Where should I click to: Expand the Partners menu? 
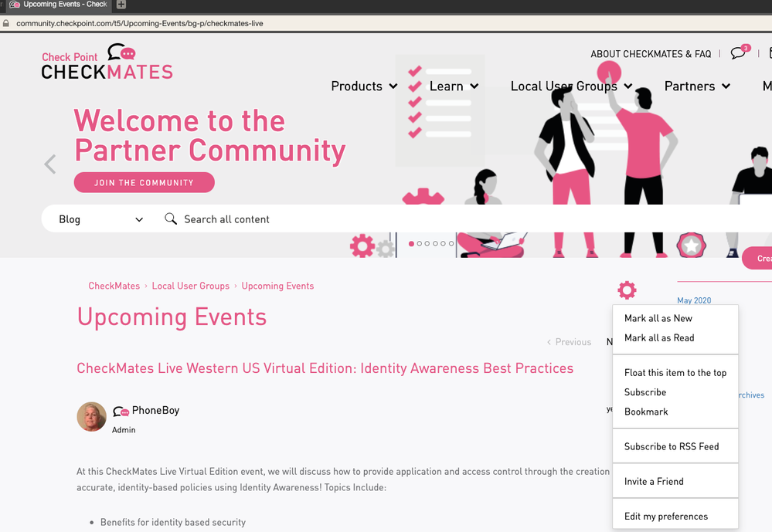click(697, 86)
